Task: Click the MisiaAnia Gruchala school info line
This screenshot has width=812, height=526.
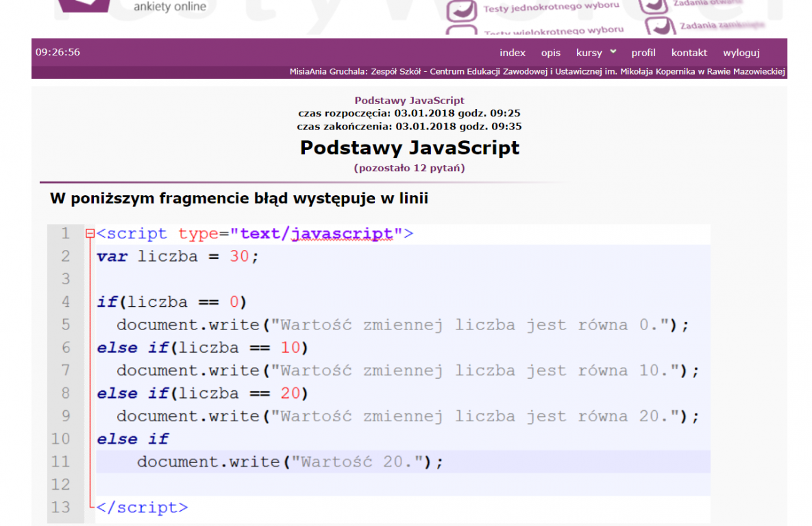Action: click(x=537, y=71)
